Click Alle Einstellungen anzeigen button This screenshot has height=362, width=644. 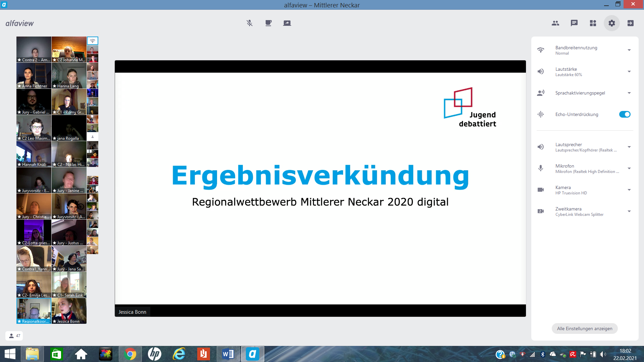click(x=584, y=328)
